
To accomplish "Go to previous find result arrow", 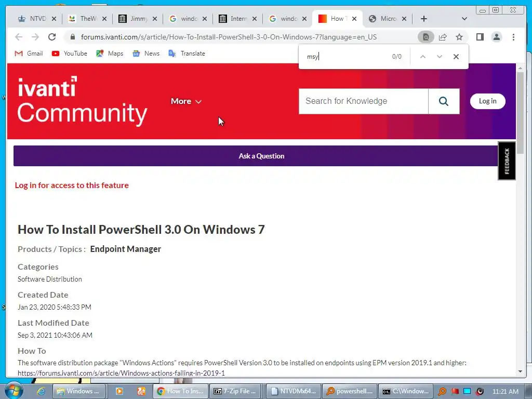I will [x=423, y=57].
